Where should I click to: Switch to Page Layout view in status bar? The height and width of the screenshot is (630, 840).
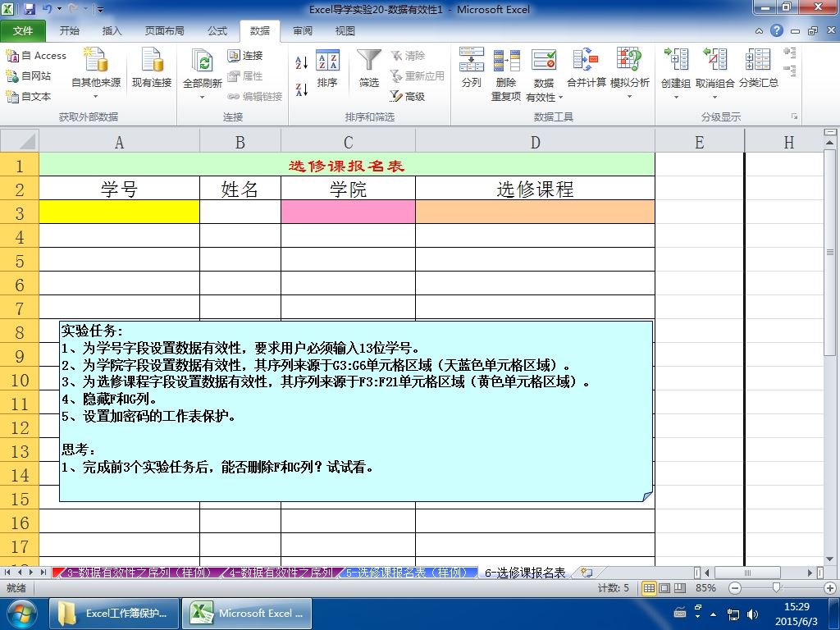664,588
